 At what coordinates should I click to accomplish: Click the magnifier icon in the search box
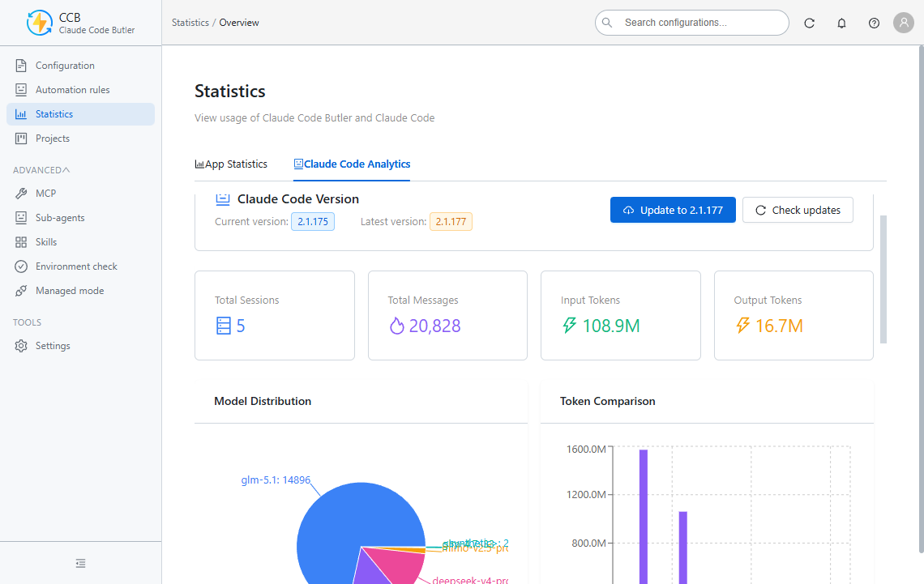pos(607,23)
